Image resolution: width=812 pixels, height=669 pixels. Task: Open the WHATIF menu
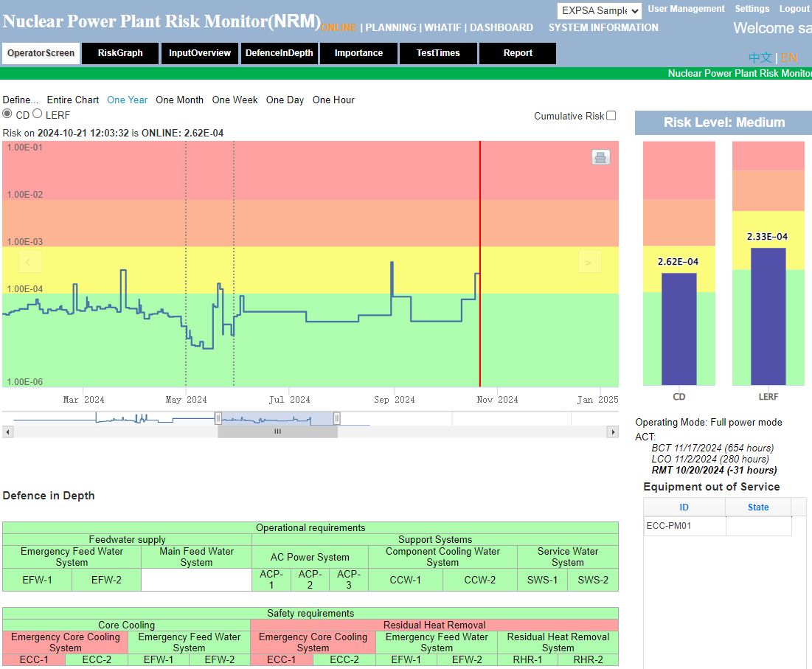click(443, 27)
